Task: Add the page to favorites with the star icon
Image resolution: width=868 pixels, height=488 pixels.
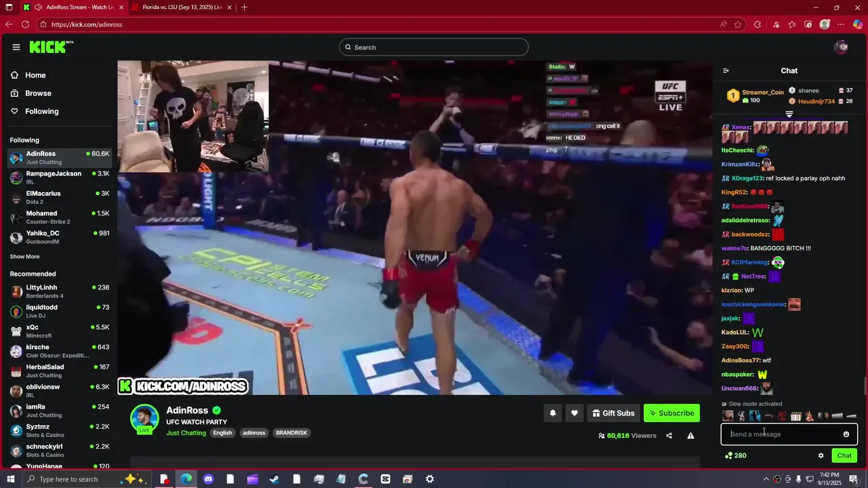Action: pos(738,24)
